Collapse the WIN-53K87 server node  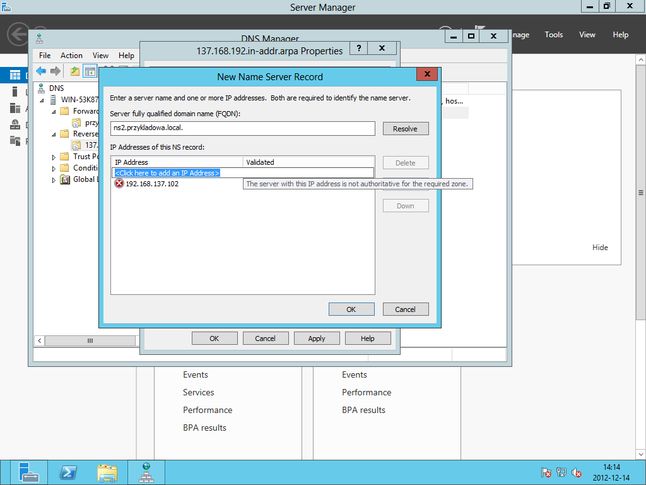42,100
